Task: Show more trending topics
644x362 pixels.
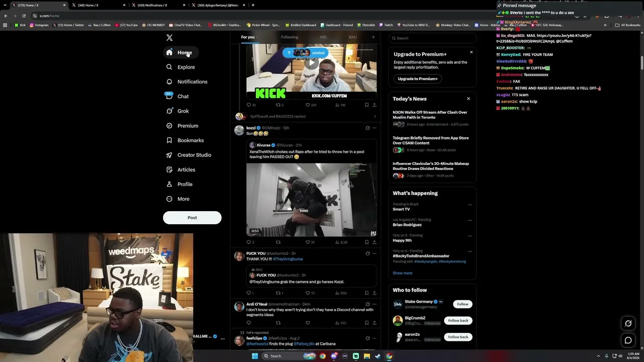Action: click(x=403, y=273)
